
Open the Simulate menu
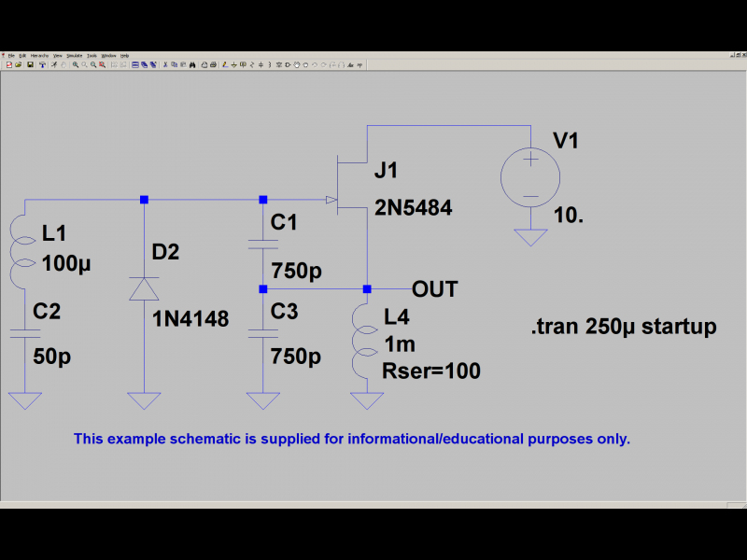(75, 56)
